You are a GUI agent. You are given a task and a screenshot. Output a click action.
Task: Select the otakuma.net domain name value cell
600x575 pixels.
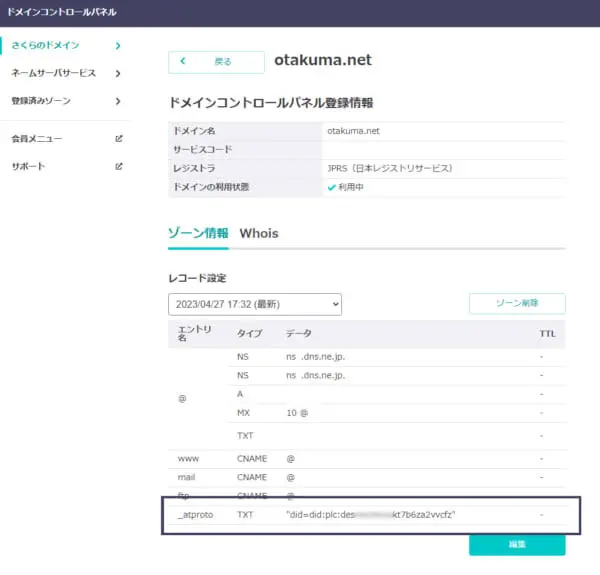pyautogui.click(x=353, y=131)
